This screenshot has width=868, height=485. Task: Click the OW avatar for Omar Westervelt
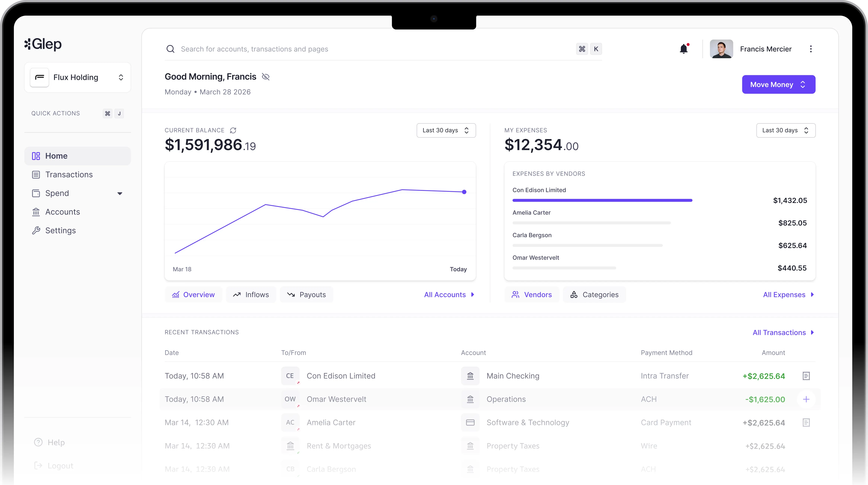(290, 399)
